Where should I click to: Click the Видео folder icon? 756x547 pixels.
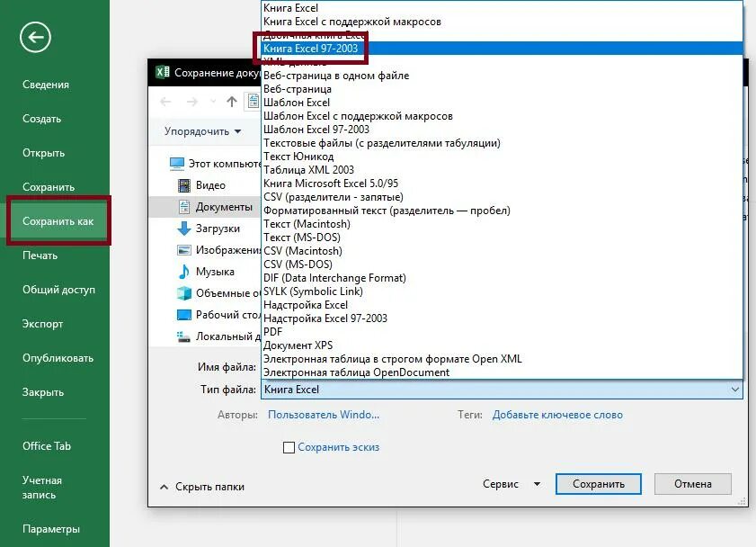[x=184, y=185]
